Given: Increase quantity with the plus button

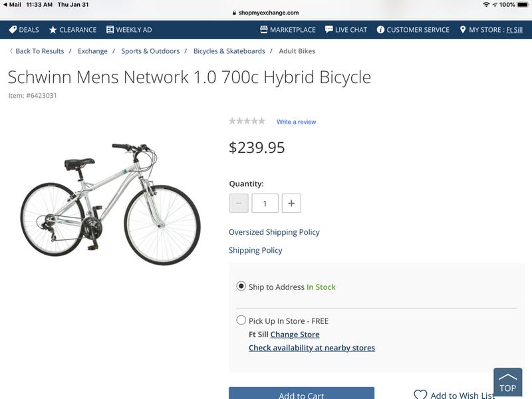Looking at the screenshot, I should pos(291,203).
